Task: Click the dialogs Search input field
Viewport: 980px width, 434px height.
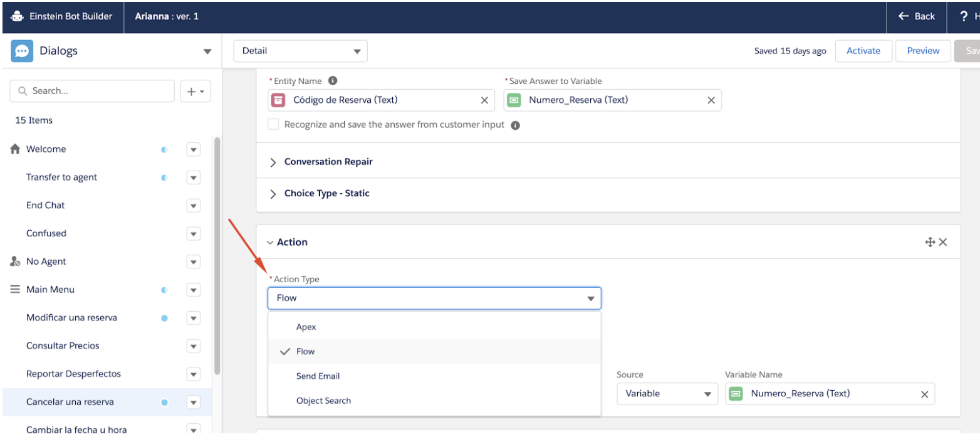Action: point(92,91)
